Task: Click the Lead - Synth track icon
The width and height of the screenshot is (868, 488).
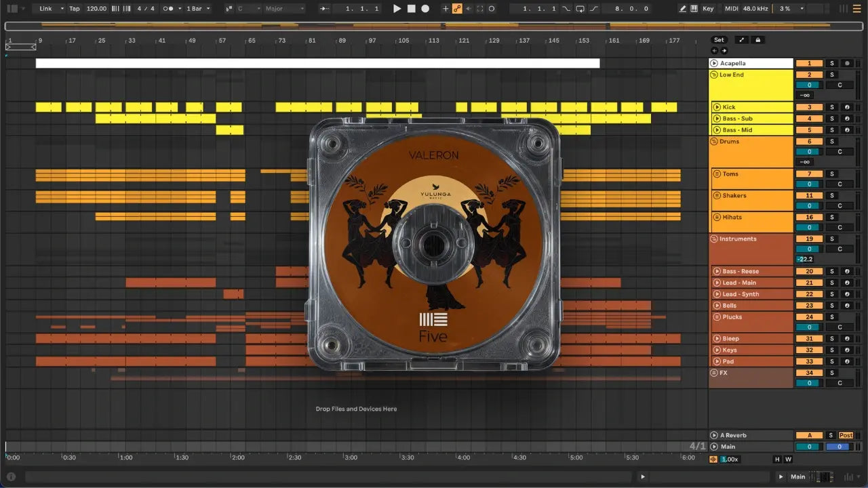Action: [717, 295]
